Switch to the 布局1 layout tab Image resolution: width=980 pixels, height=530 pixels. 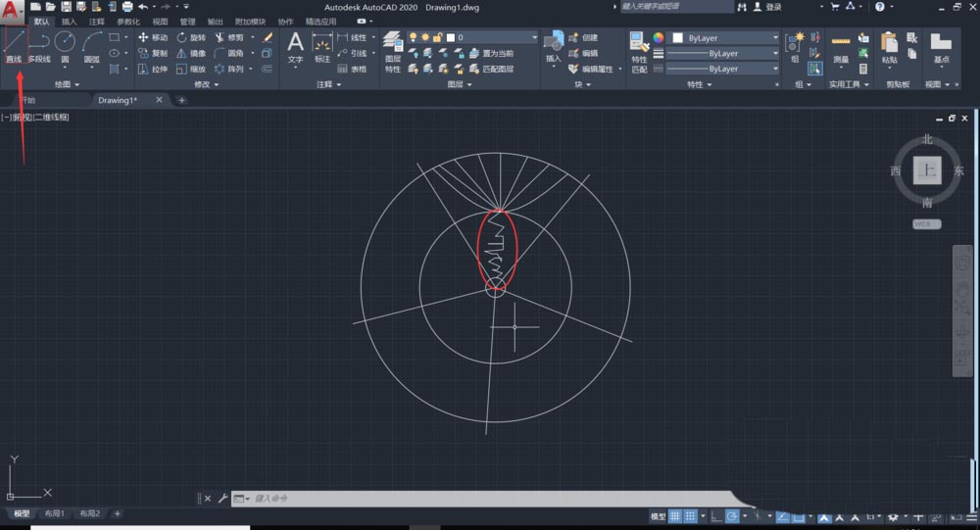click(x=54, y=514)
